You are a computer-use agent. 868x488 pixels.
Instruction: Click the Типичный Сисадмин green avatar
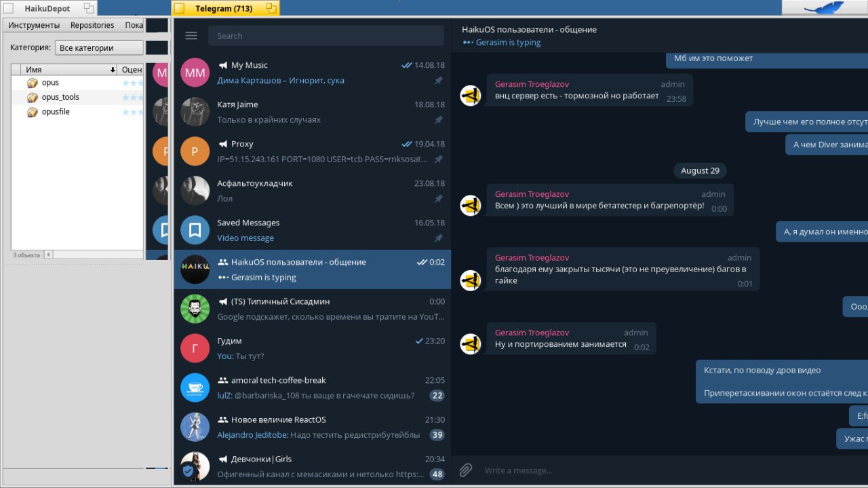click(x=195, y=309)
